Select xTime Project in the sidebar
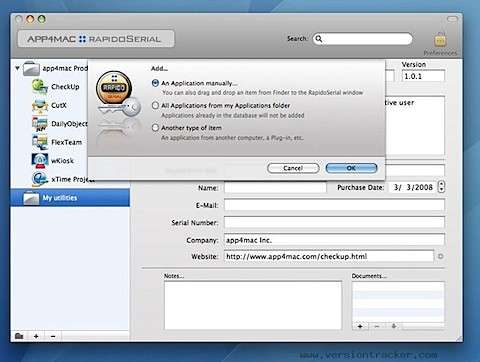Viewport: 480px width, 362px height. (73, 179)
